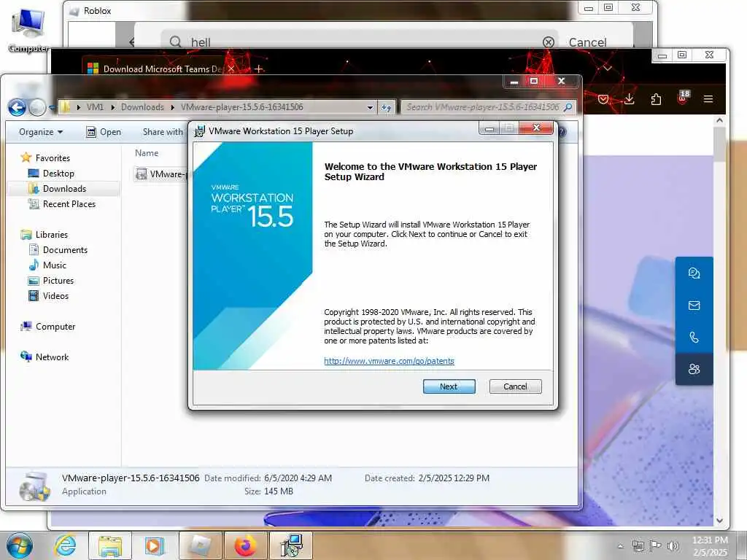Open the volume speaker tray icon

click(673, 545)
